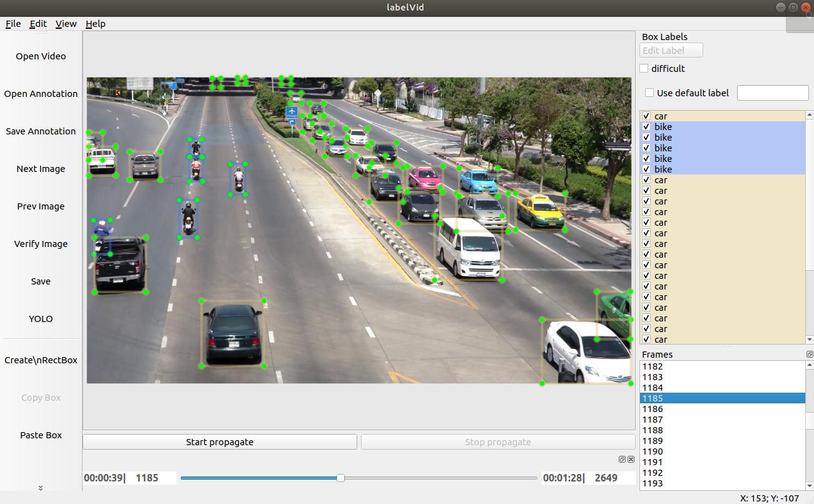814x504 pixels.
Task: Go to the Next Image
Action: (x=41, y=169)
